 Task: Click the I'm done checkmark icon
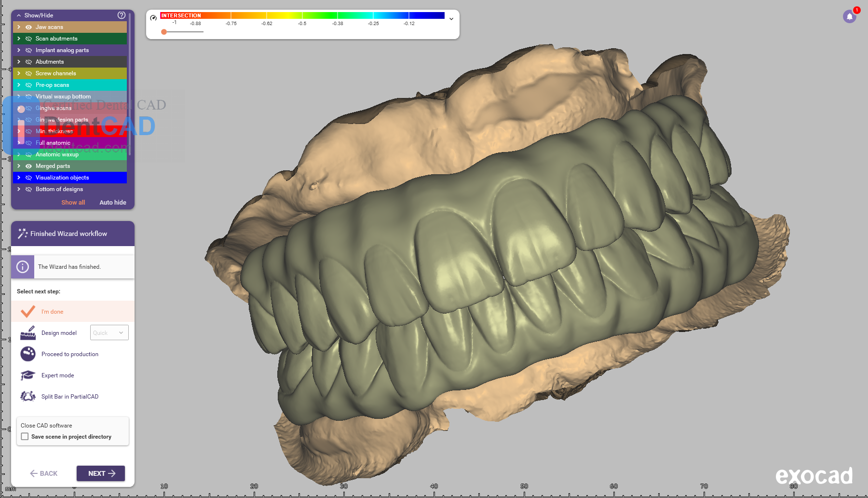coord(28,312)
